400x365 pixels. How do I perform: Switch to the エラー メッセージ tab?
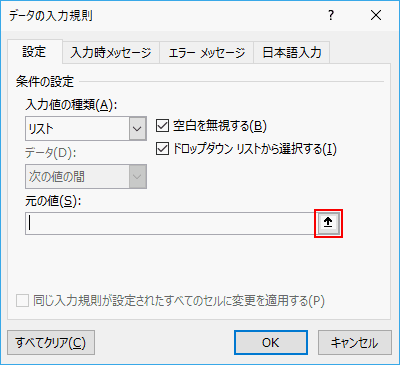tap(207, 53)
